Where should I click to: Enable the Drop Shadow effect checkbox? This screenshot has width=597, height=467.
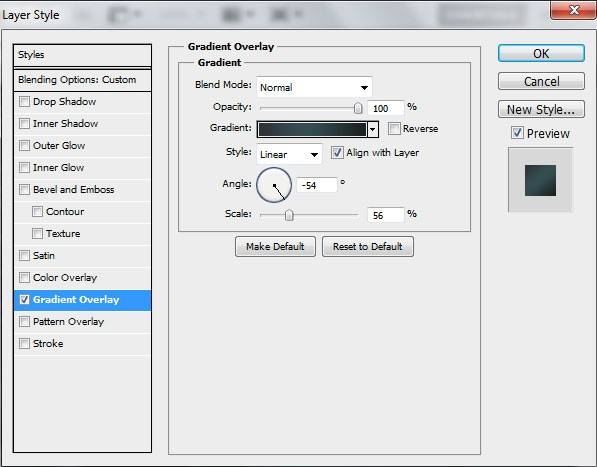click(x=24, y=102)
